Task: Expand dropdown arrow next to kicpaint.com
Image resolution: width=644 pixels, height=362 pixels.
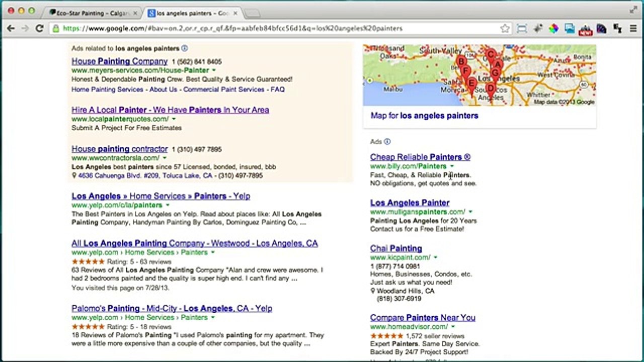Action: [435, 257]
